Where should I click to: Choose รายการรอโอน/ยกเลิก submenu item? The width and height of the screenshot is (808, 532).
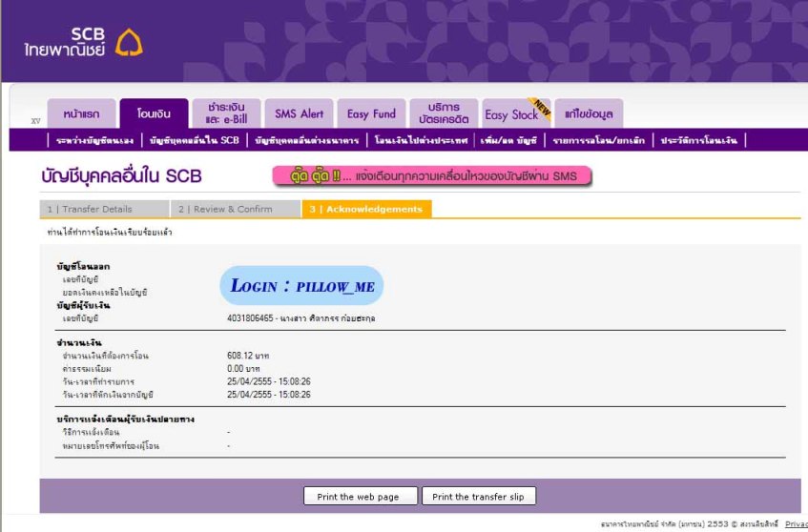pos(598,140)
